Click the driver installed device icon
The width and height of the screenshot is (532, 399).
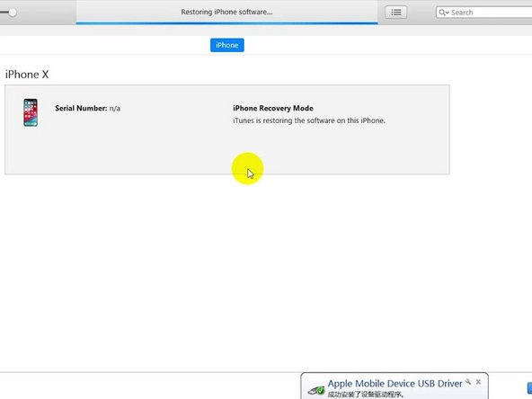click(316, 391)
